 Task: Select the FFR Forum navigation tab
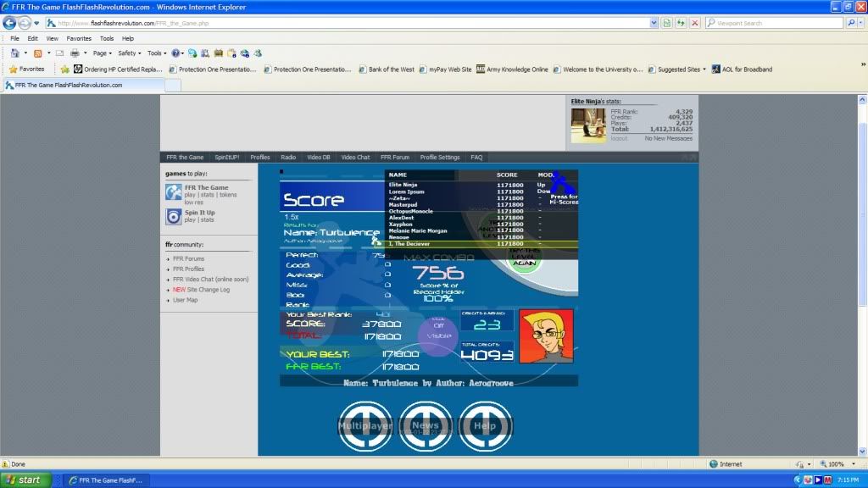394,157
